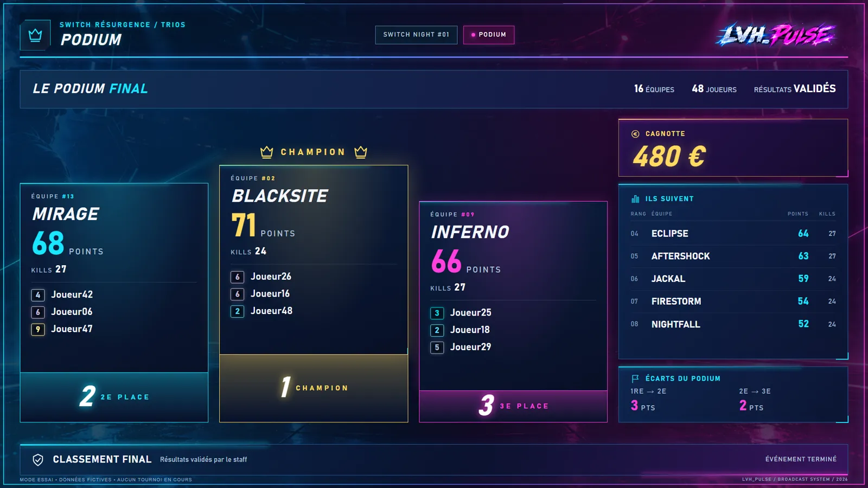
Task: Click the crown icon right of CHAMPION
Action: pos(361,152)
